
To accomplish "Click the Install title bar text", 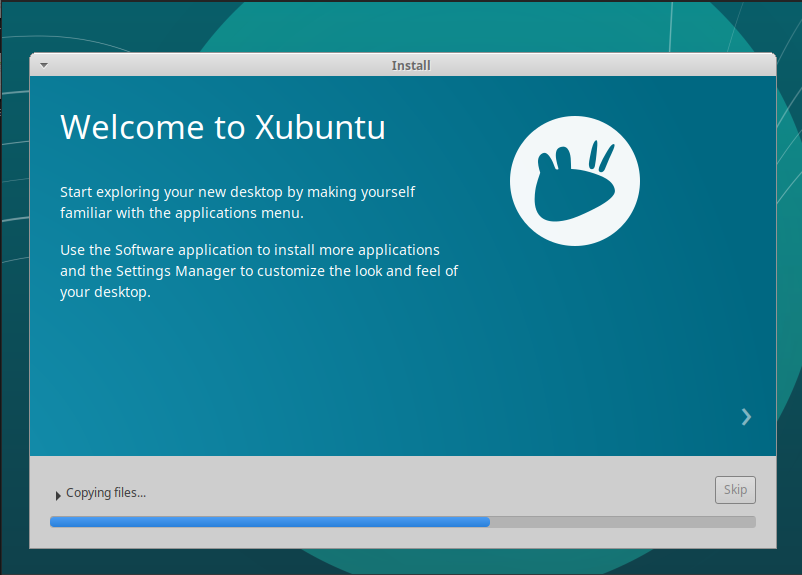I will [x=411, y=65].
